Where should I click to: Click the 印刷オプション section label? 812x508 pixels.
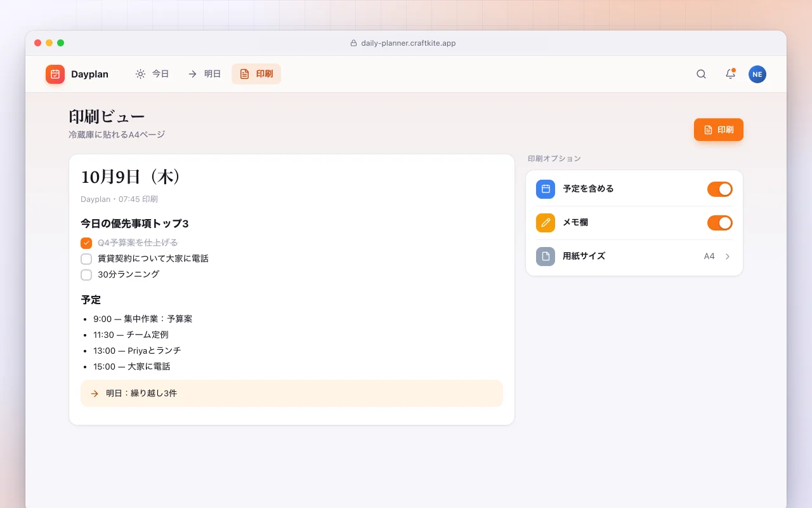pos(554,159)
